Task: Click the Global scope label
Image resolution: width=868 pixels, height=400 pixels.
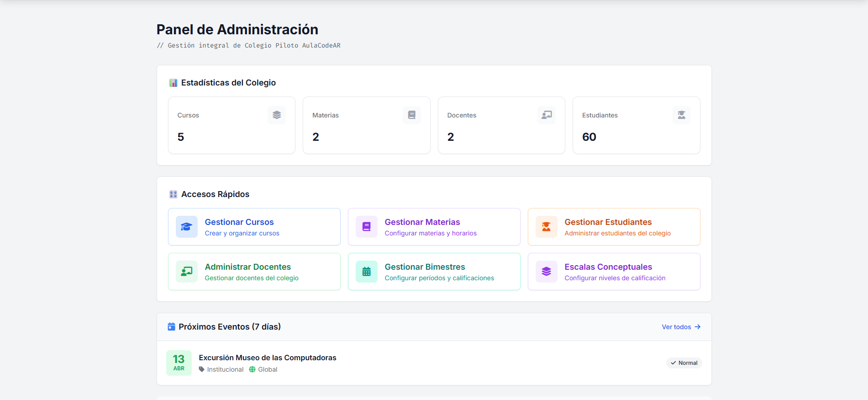Action: 268,369
